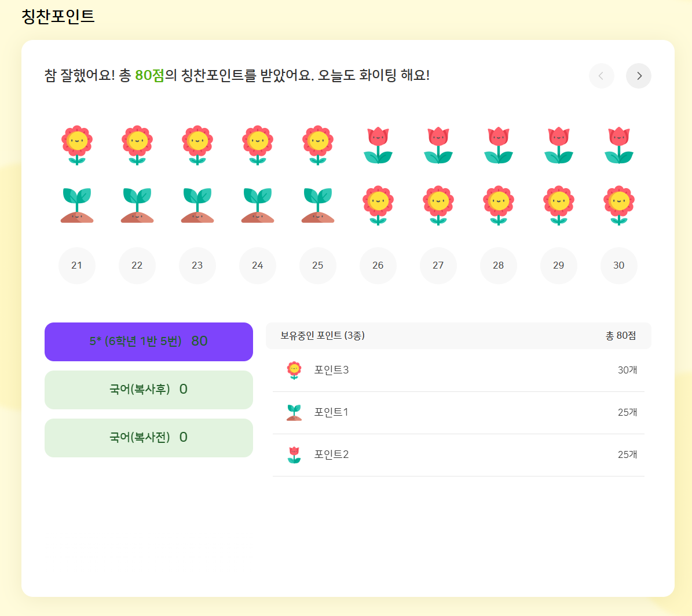The height and width of the screenshot is (616, 692).
Task: Click the number 22 circle
Action: tap(137, 266)
